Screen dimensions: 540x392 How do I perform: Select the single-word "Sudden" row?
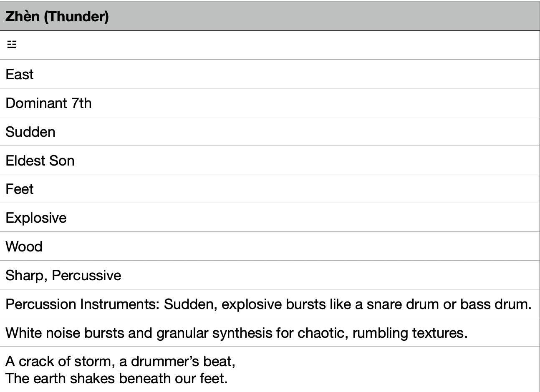pyautogui.click(x=30, y=132)
